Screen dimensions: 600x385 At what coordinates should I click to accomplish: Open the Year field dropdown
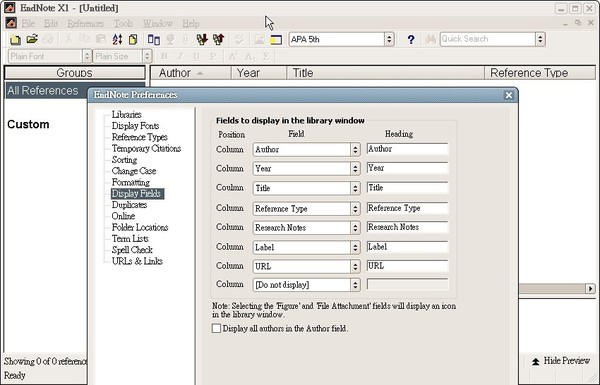355,168
